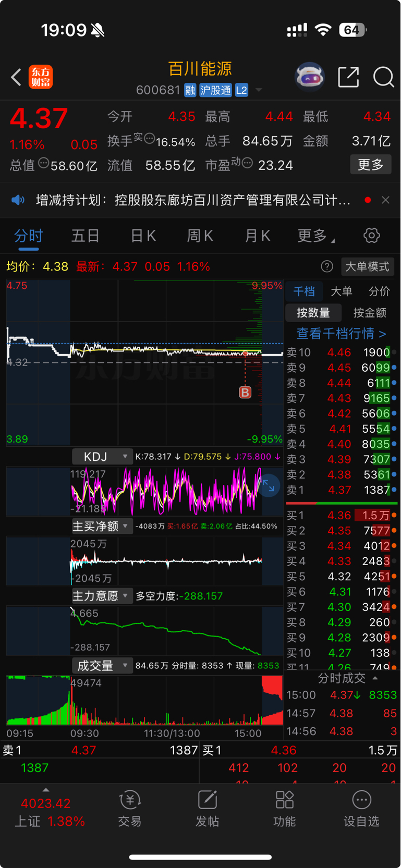The image size is (401, 868).
Task: Tap the B buy marker on chart
Action: click(x=245, y=392)
